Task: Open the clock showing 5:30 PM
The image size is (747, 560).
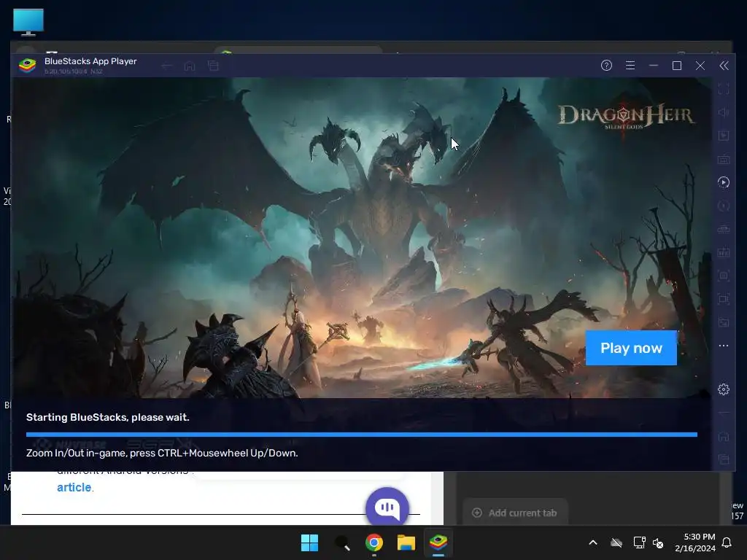Action: pyautogui.click(x=695, y=542)
